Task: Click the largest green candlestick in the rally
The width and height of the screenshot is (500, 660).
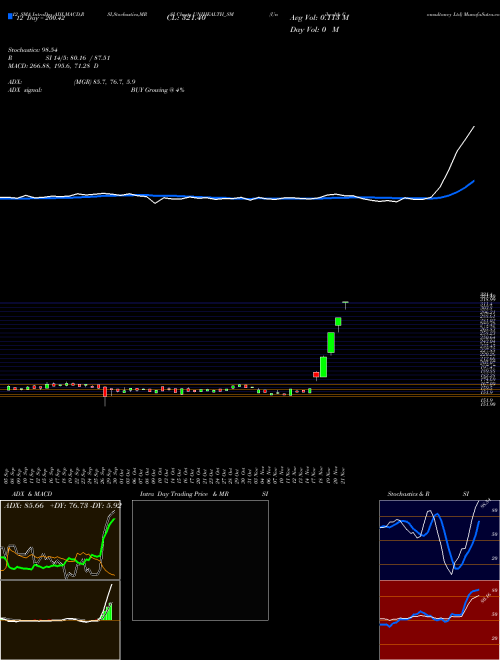Action: tap(331, 343)
